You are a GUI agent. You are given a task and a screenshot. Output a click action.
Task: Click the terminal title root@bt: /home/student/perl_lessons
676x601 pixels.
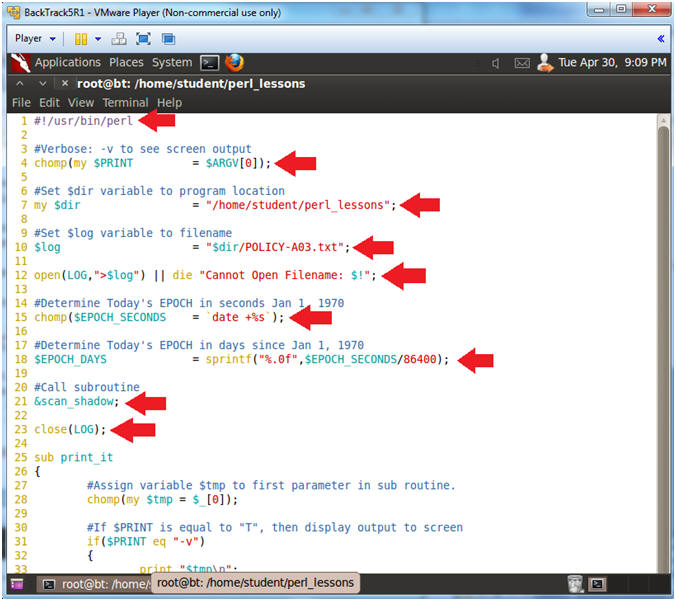click(191, 84)
